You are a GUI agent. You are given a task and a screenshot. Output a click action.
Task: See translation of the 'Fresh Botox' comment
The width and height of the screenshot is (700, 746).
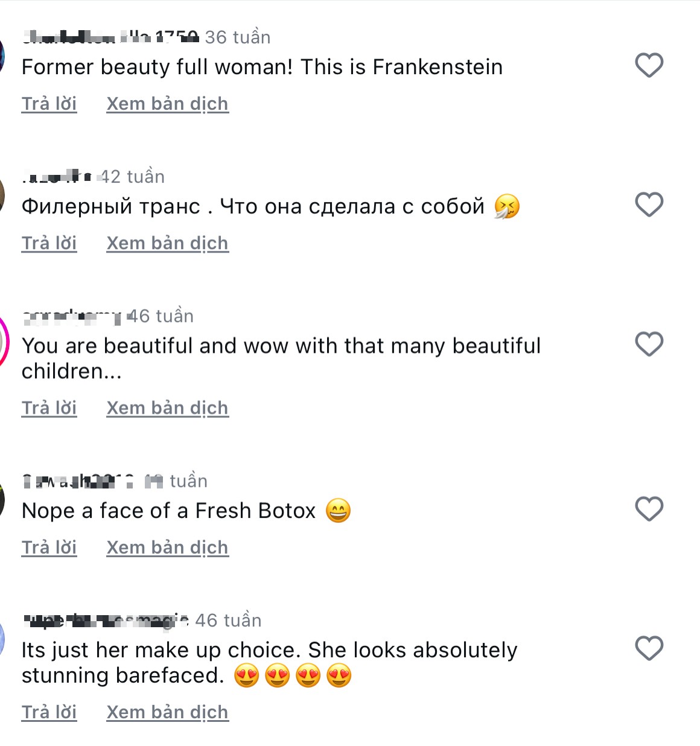(167, 547)
